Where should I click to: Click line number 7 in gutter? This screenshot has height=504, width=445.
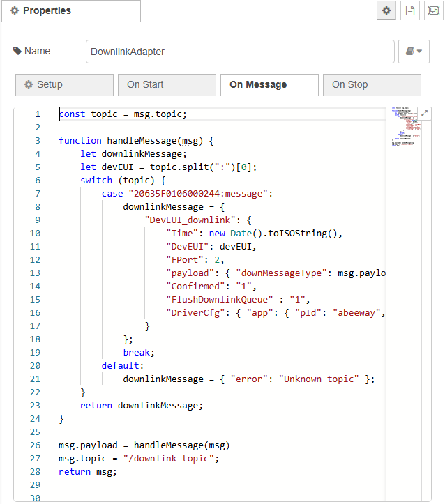click(36, 193)
